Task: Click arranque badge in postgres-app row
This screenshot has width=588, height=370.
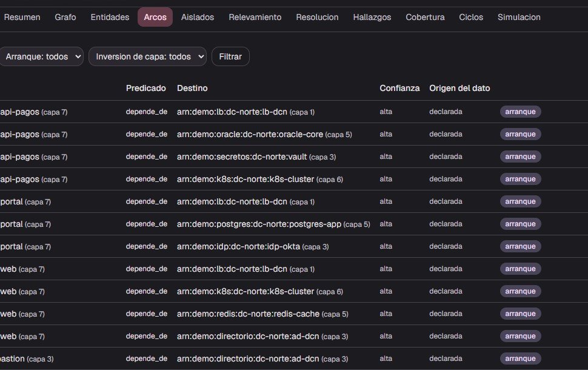Action: (x=520, y=224)
